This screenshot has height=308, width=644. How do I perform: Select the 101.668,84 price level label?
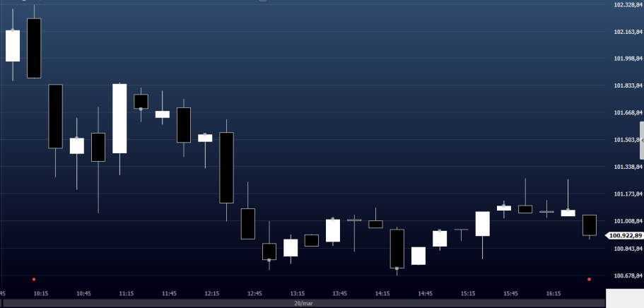coord(628,113)
